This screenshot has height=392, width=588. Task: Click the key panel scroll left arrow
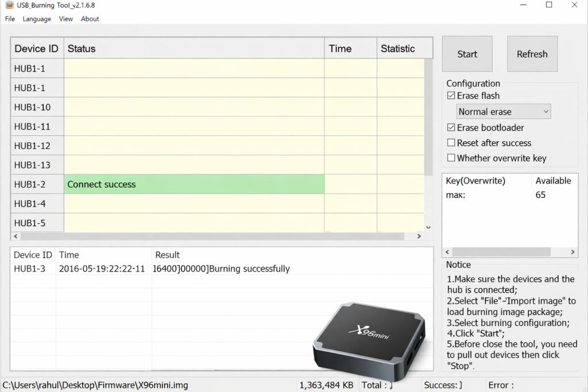coord(447,252)
